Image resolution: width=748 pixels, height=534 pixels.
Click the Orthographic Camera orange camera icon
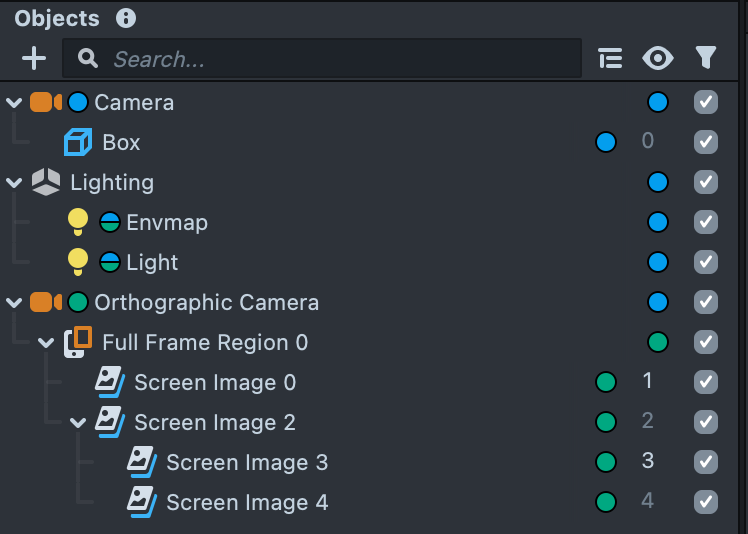coord(45,302)
